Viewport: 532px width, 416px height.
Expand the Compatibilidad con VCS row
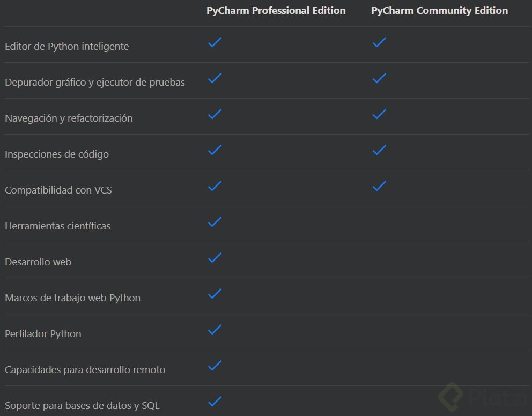click(58, 190)
